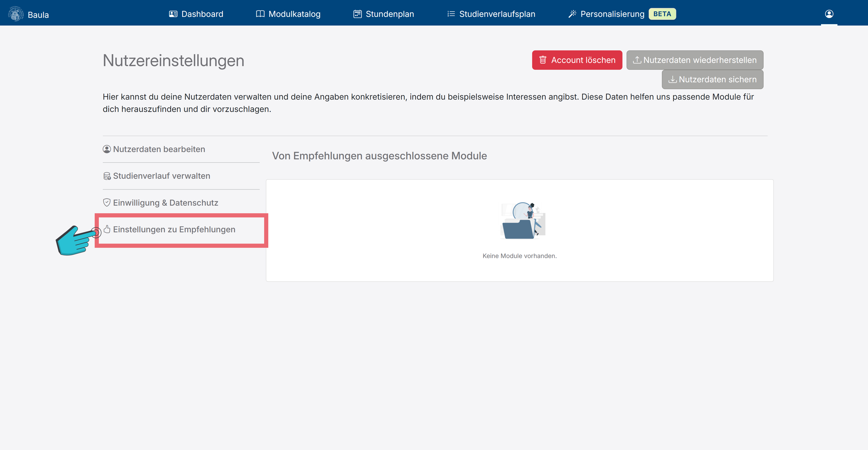Click the Baula brand name
Image resolution: width=868 pixels, height=450 pixels.
(38, 15)
